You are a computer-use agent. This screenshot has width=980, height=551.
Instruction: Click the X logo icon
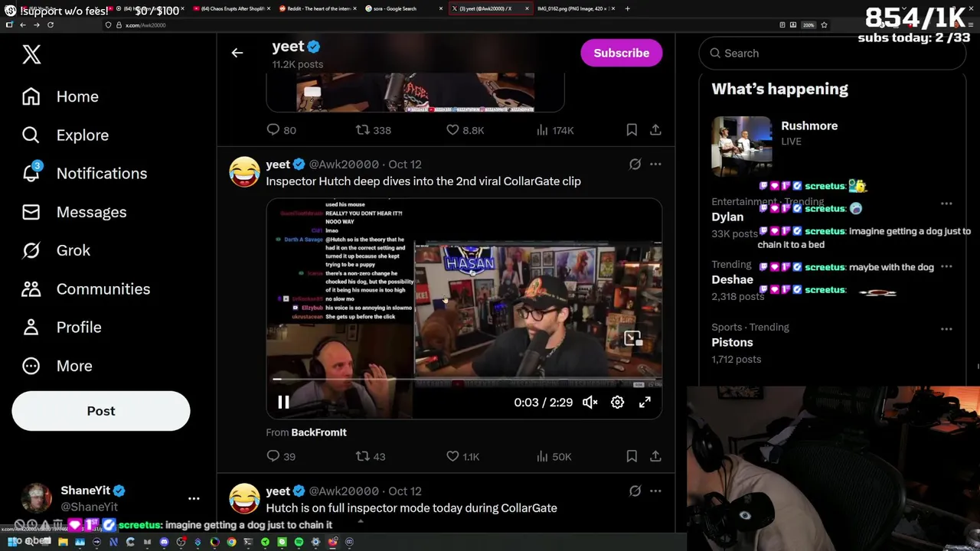point(31,54)
